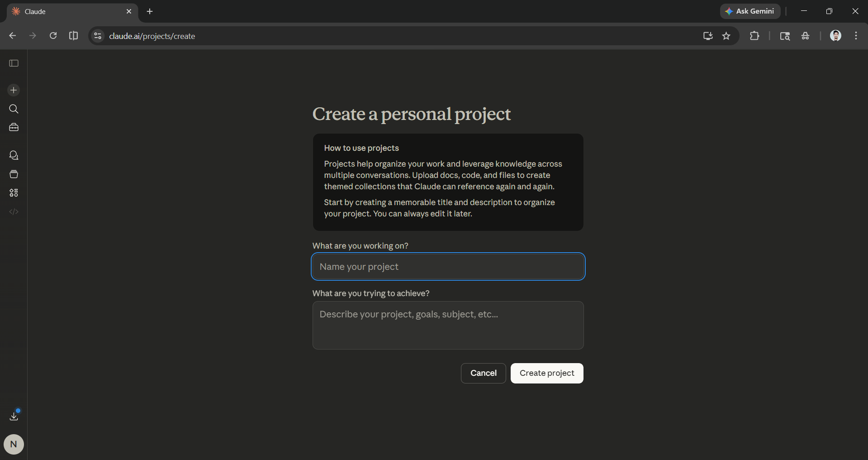The width and height of the screenshot is (868, 460).
Task: Open site information controls
Action: click(97, 36)
